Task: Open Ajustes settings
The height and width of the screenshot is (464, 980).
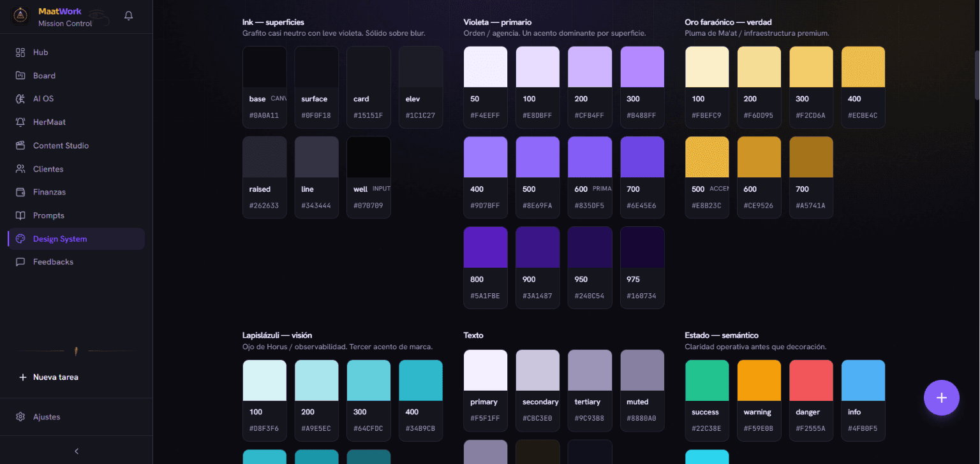Action: pyautogui.click(x=77, y=417)
